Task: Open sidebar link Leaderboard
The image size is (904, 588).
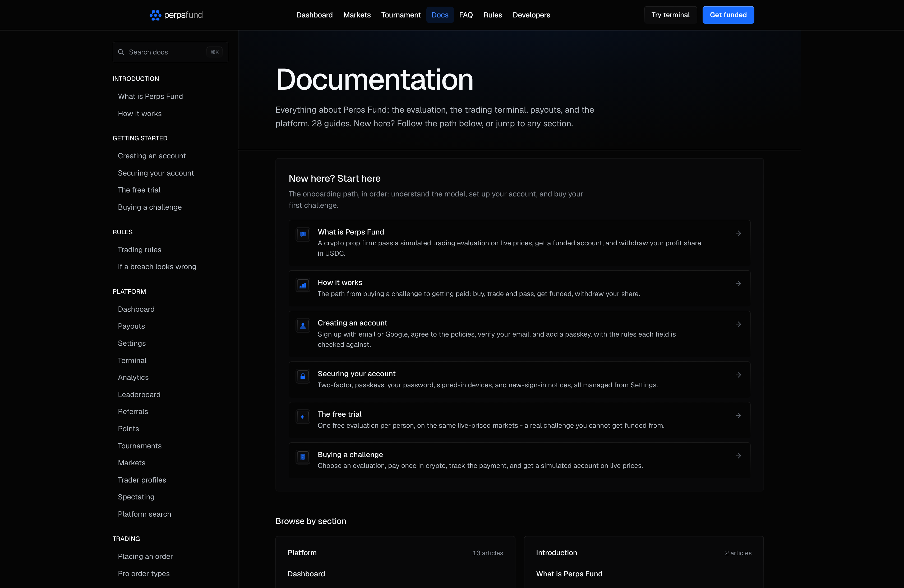Action: coord(139,395)
